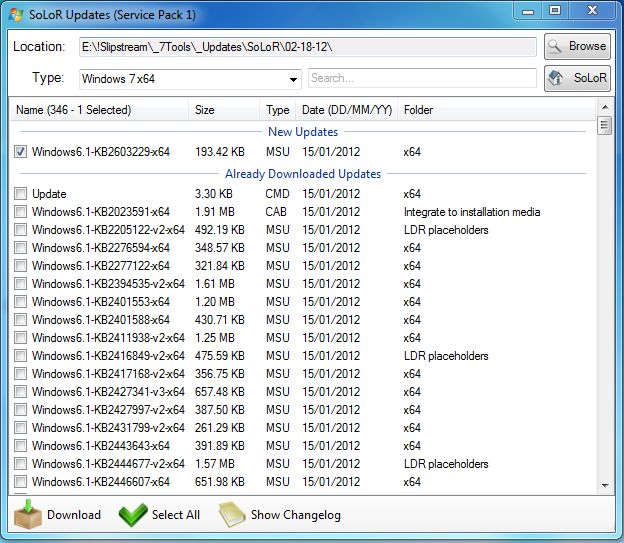The height and width of the screenshot is (543, 624).
Task: Click the Download box icon
Action: pos(27,515)
